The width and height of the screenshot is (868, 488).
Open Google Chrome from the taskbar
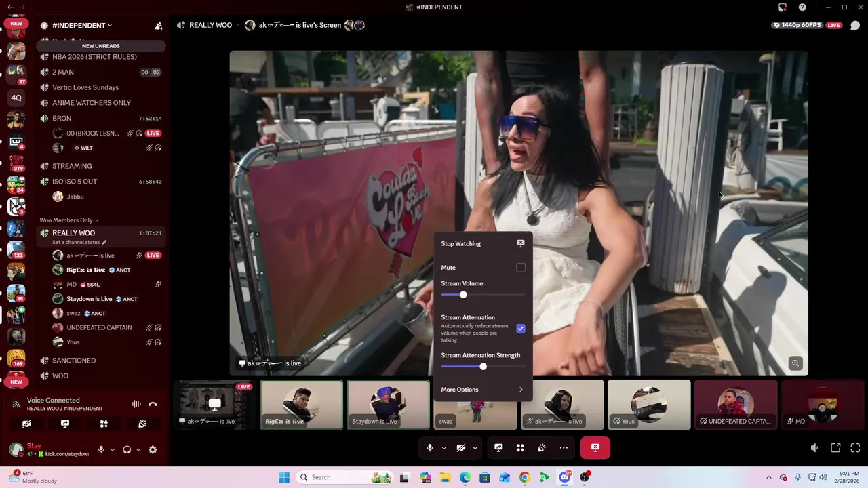point(524,477)
